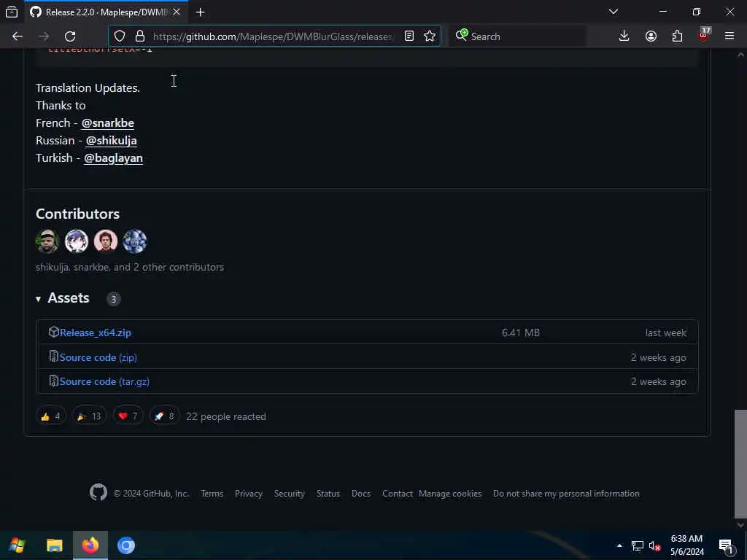Close the Release 2.2.0 tab
747x560 pixels.
(177, 12)
